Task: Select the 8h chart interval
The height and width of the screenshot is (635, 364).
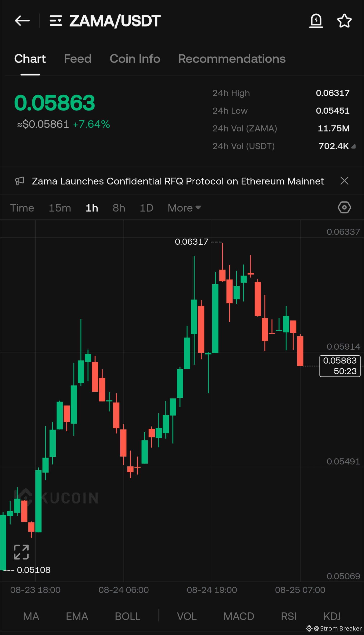Action: [119, 208]
